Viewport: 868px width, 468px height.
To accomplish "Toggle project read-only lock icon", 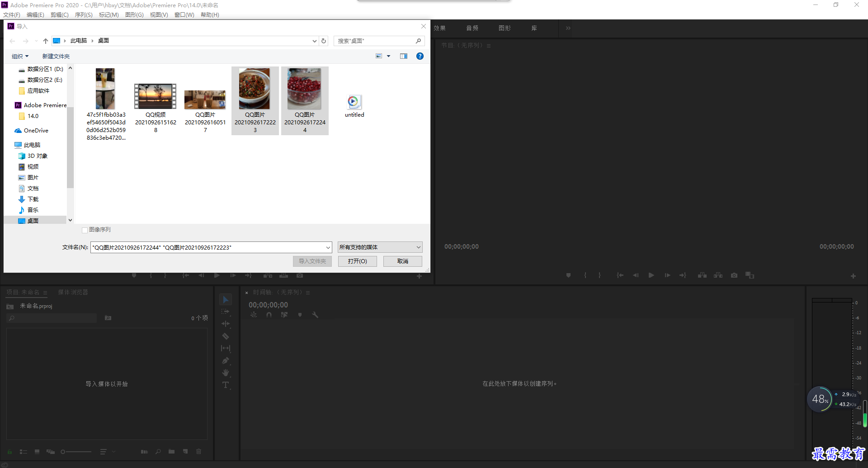I will click(9, 451).
